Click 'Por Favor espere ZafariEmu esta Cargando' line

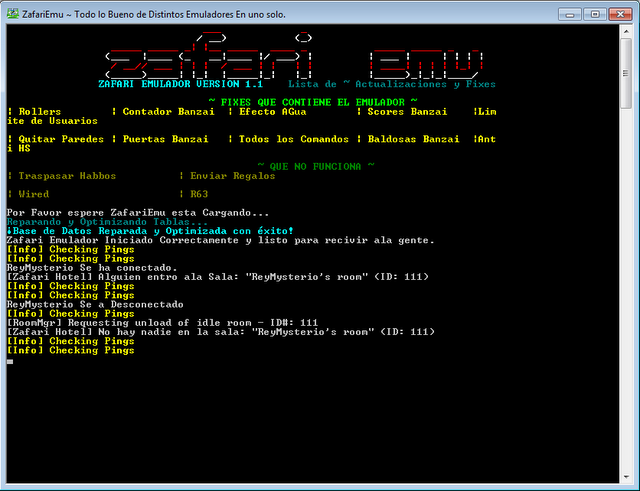pyautogui.click(x=138, y=213)
